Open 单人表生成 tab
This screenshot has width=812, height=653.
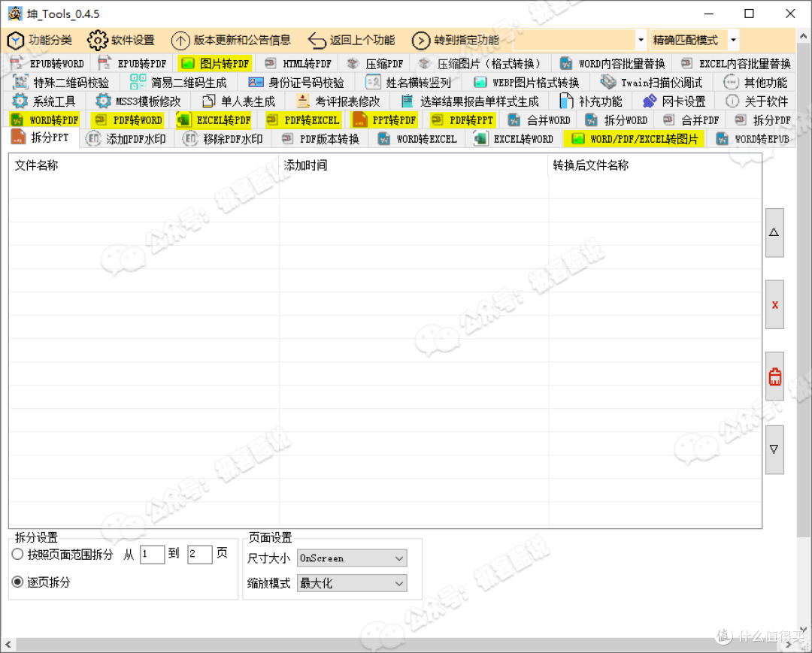(x=239, y=101)
